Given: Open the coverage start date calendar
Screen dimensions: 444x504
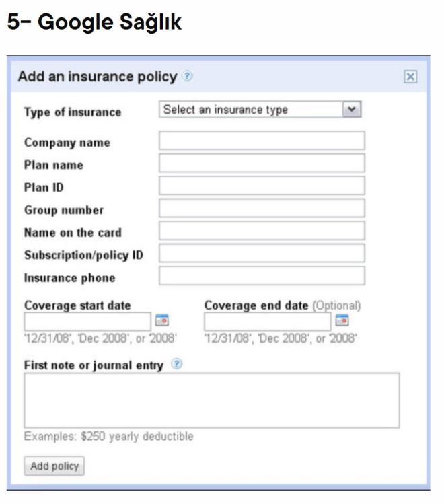Looking at the screenshot, I should point(161,320).
